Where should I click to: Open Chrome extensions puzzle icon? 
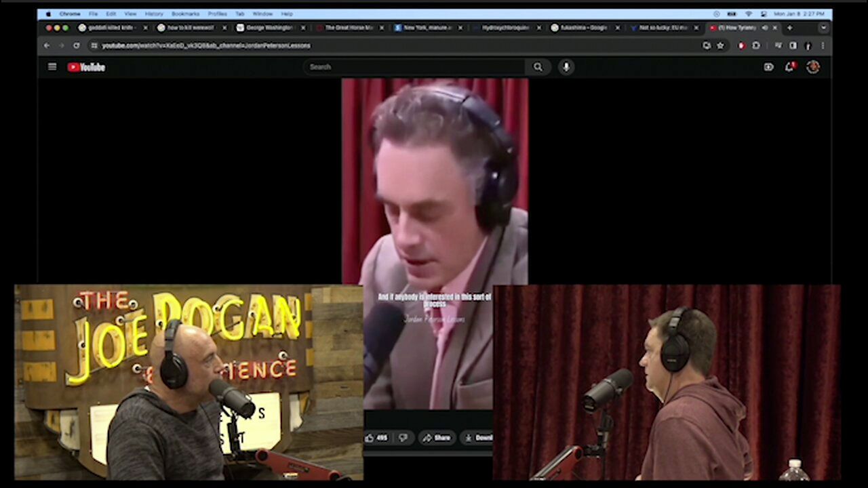[x=756, y=45]
